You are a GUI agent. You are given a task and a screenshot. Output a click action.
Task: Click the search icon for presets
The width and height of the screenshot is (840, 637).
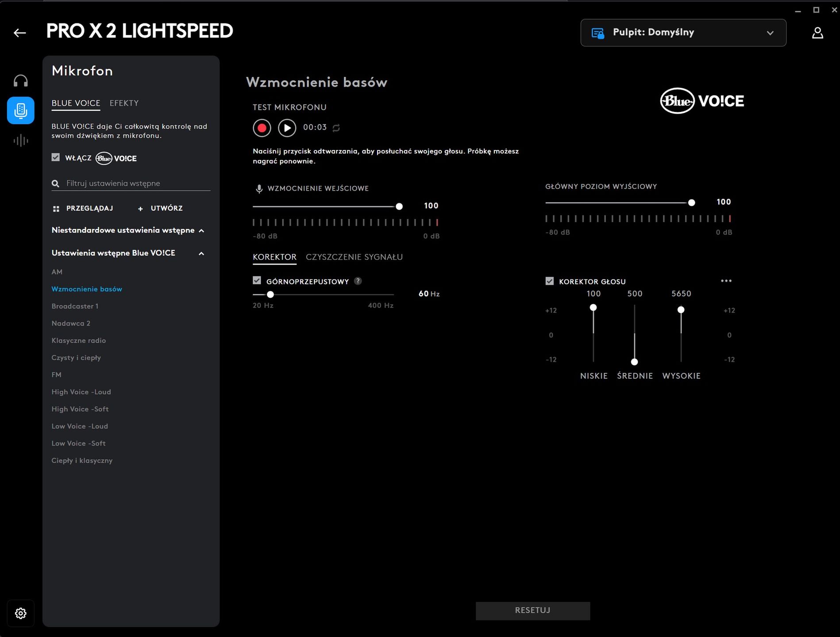click(x=55, y=183)
